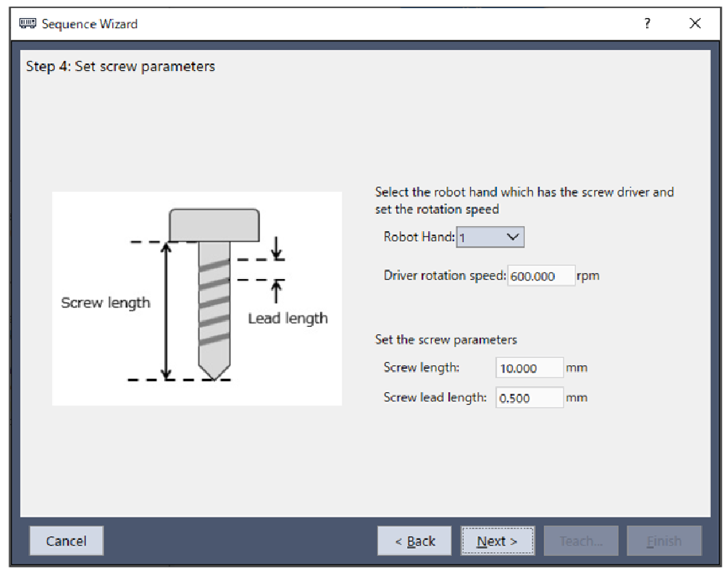Select the Screw length input box
The height and width of the screenshot is (571, 728).
[529, 368]
